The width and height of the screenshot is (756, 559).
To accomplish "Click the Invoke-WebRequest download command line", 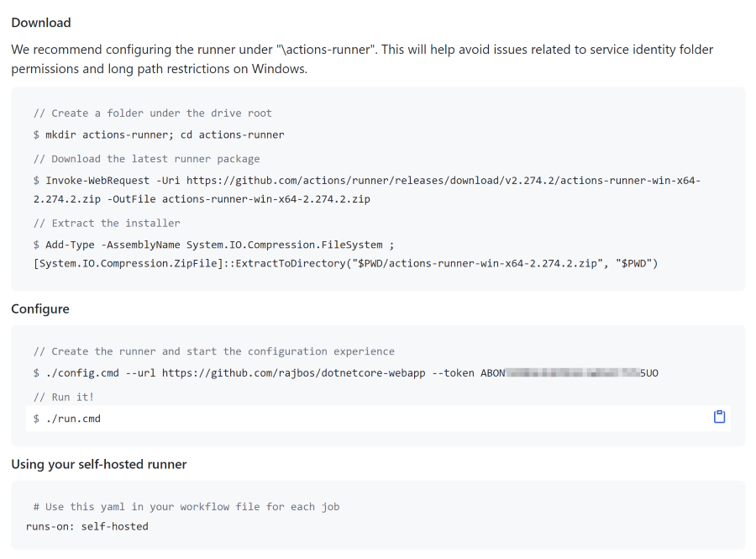I will (x=367, y=181).
